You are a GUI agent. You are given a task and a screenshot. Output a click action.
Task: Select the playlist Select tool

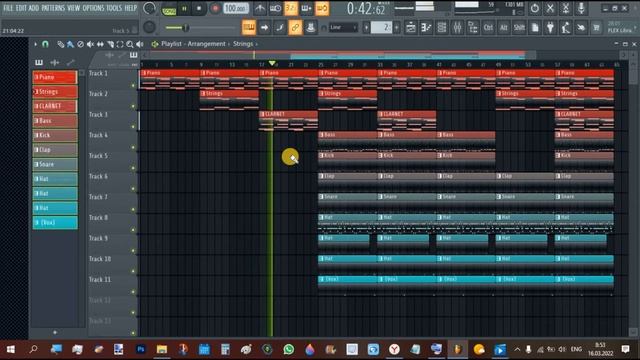point(120,44)
